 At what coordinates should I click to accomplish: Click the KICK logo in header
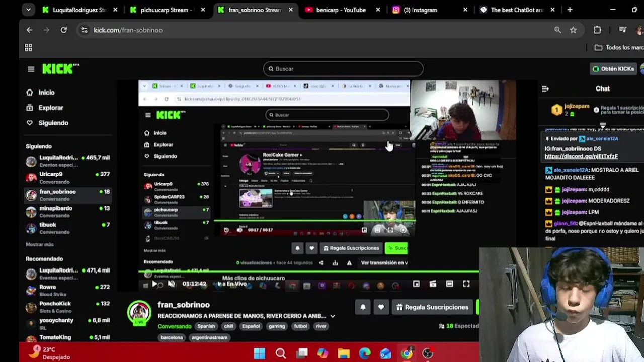60,69
